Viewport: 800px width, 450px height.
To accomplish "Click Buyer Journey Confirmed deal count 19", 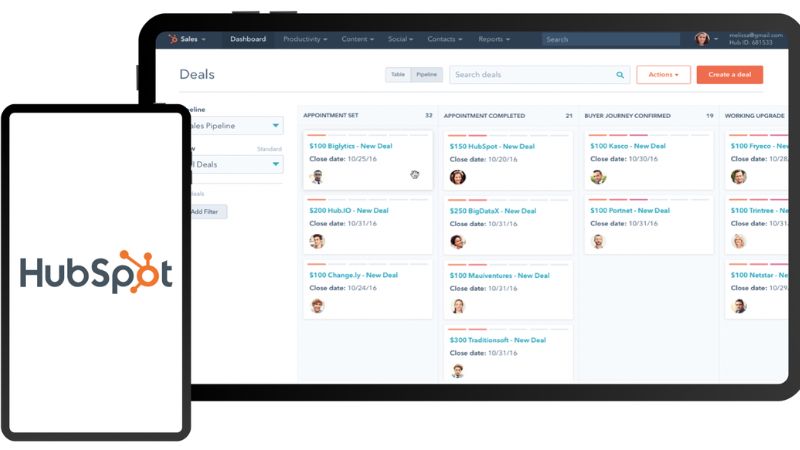I will coord(710,116).
